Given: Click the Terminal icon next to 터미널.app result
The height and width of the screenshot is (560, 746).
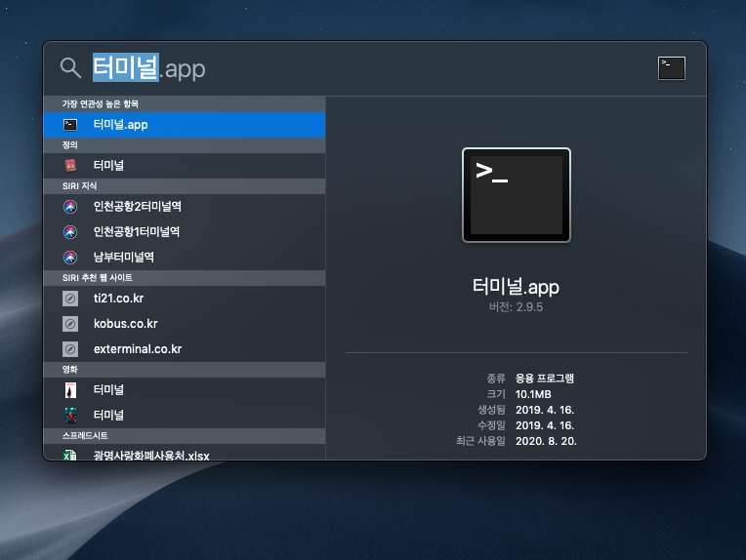Looking at the screenshot, I should pos(70,125).
